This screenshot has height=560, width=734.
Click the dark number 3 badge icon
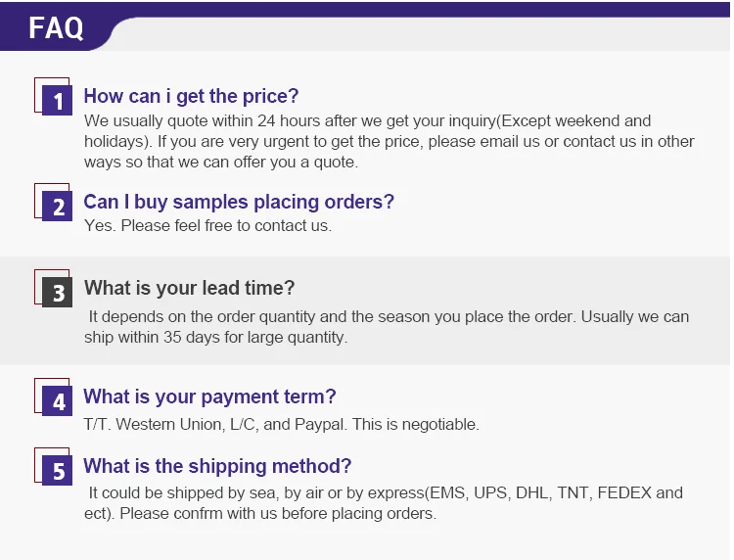click(x=58, y=292)
